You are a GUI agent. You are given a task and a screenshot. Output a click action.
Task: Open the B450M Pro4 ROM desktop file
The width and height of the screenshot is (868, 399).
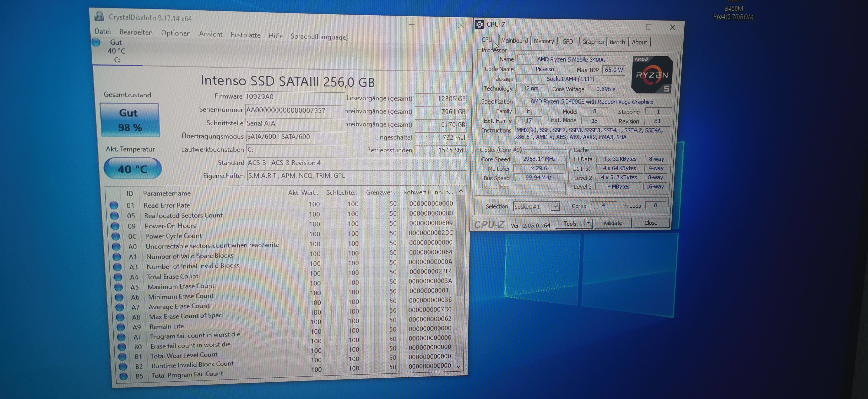click(x=733, y=12)
